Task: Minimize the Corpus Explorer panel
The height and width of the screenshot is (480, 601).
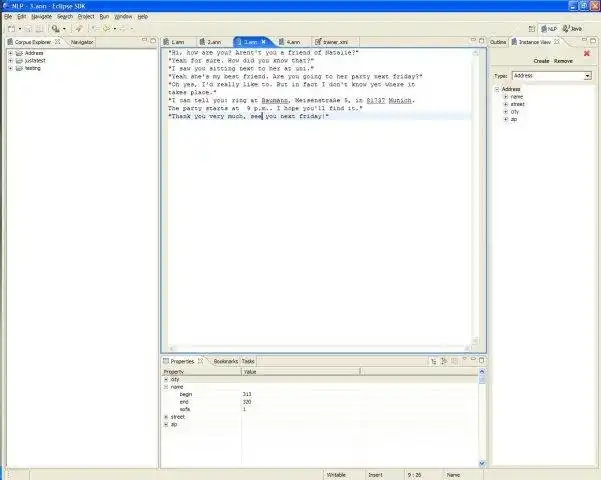Action: (x=145, y=40)
